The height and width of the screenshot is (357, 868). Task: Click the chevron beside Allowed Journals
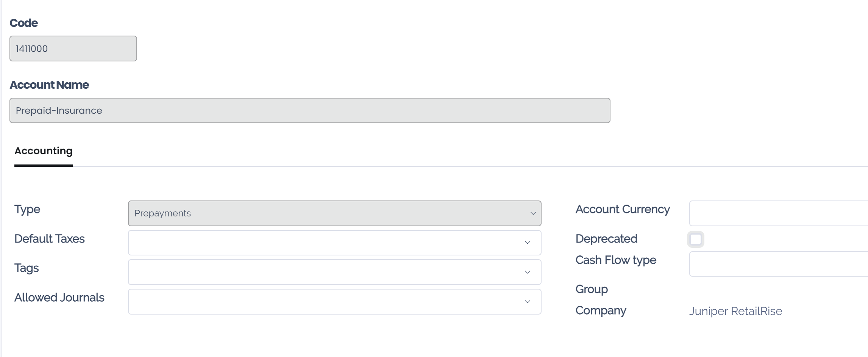527,301
